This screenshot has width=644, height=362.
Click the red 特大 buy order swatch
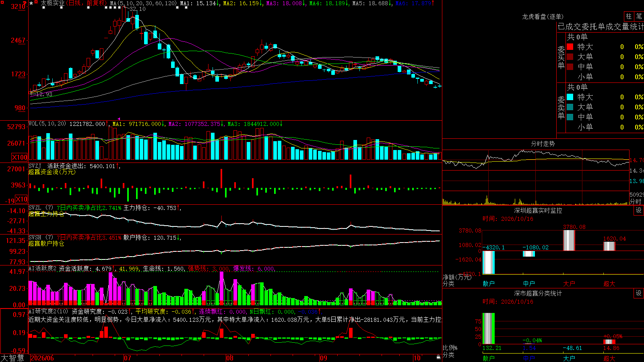click(570, 47)
